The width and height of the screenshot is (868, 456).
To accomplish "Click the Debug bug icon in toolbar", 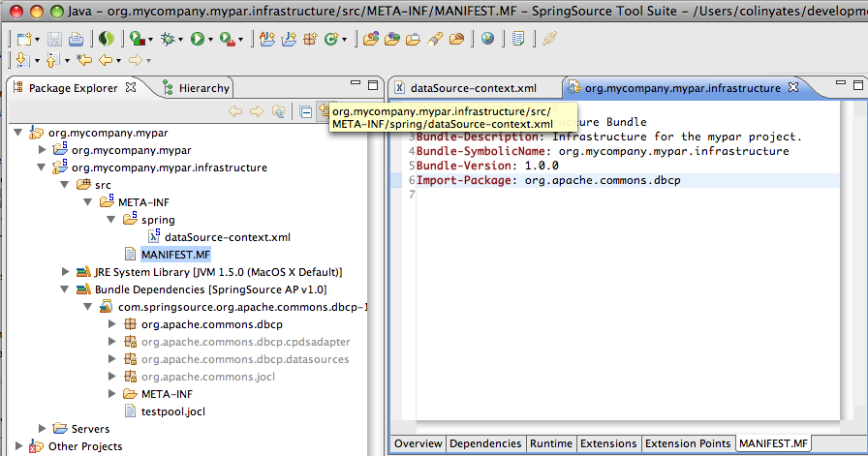I will (168, 38).
